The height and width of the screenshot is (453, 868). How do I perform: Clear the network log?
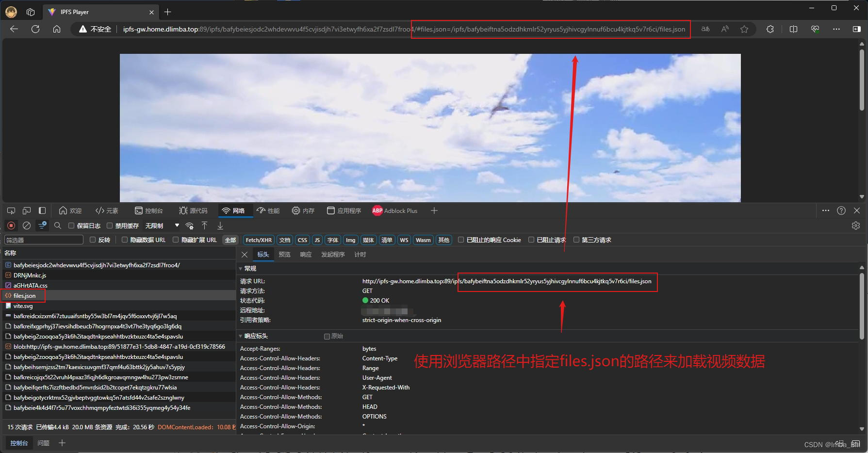27,226
